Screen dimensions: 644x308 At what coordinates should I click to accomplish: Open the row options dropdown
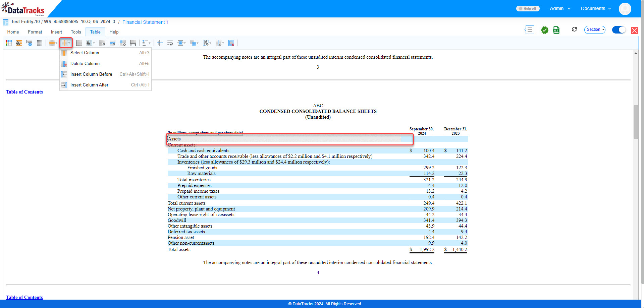click(x=53, y=43)
